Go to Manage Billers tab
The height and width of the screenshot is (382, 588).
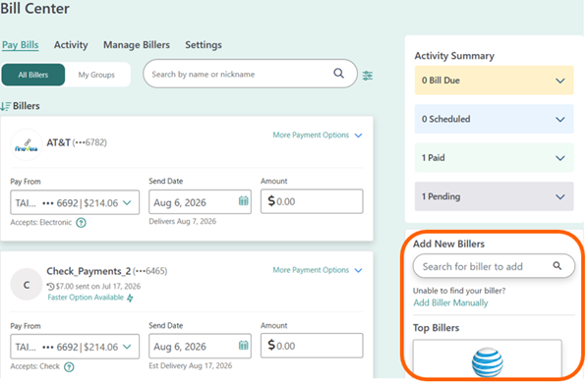coord(137,45)
